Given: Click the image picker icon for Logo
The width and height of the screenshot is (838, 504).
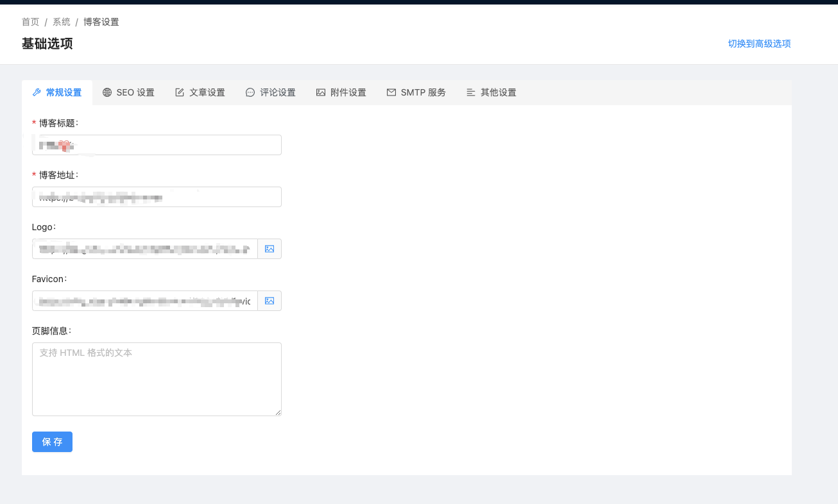Looking at the screenshot, I should (269, 249).
